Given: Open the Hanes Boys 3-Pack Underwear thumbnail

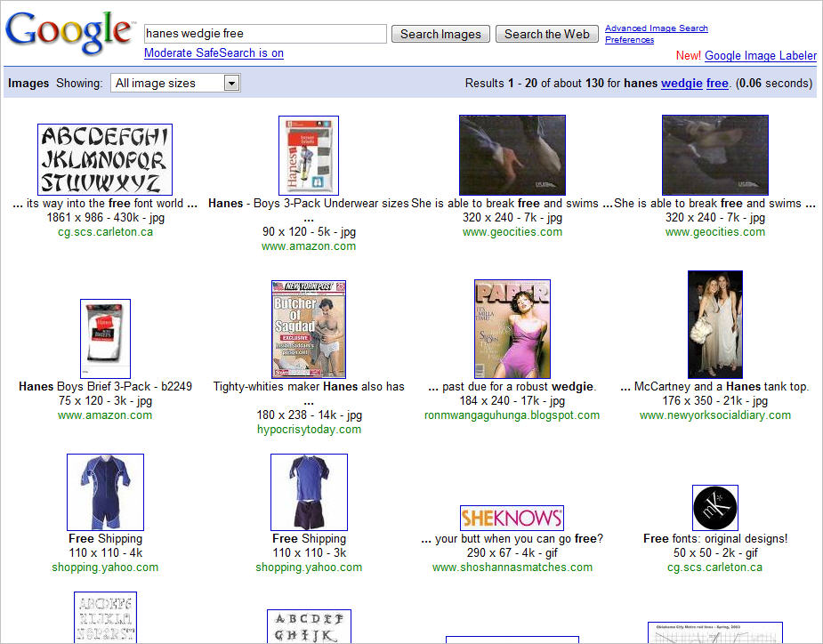Looking at the screenshot, I should click(309, 156).
